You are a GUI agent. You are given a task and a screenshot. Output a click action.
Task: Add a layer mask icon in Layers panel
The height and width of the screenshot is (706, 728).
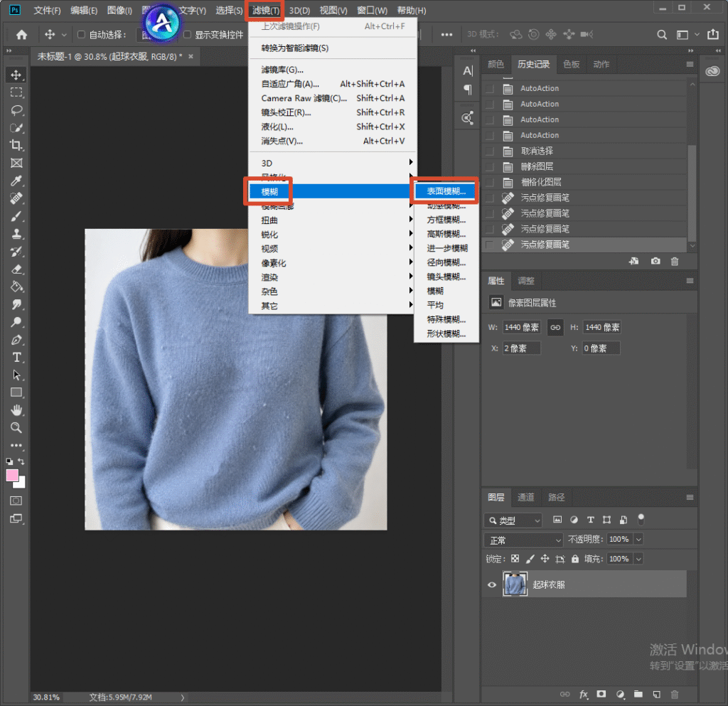pos(601,695)
